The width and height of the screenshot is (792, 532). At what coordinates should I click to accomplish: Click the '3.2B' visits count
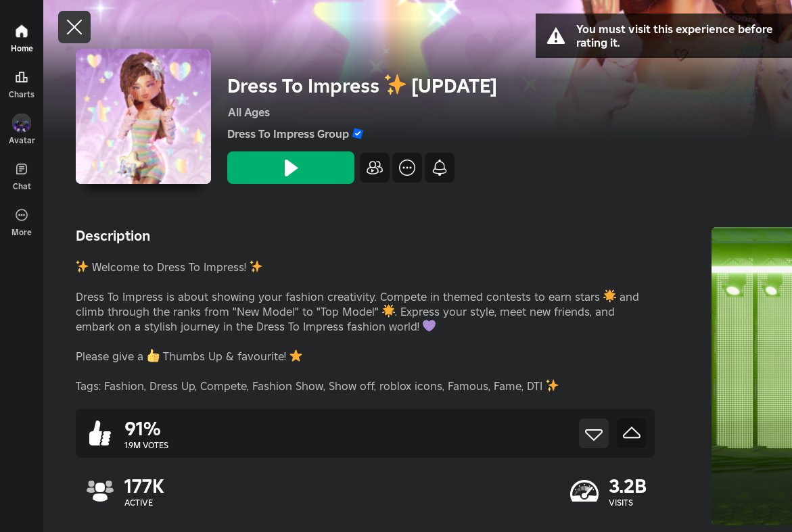click(x=628, y=487)
